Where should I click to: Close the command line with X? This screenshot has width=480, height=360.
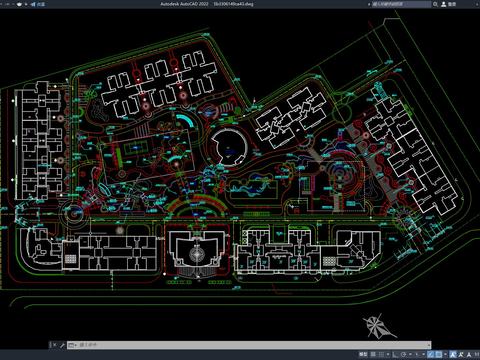tap(54, 345)
